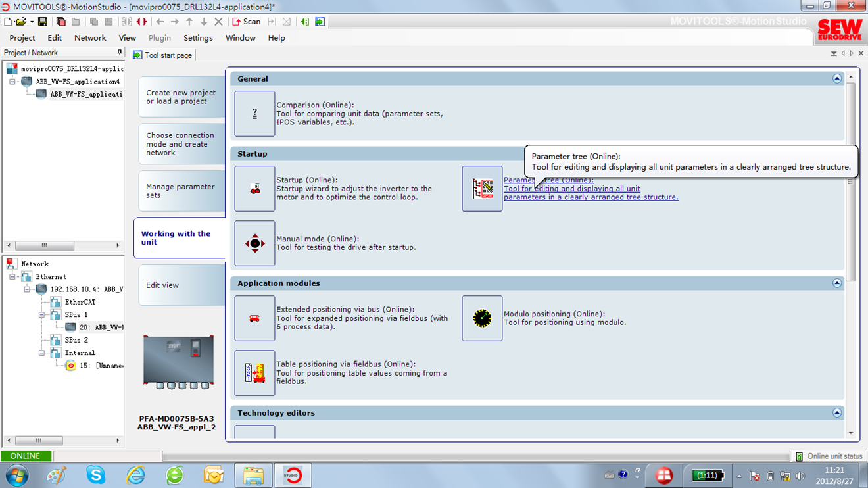Open the Network menu
The width and height of the screenshot is (868, 488).
(x=90, y=38)
